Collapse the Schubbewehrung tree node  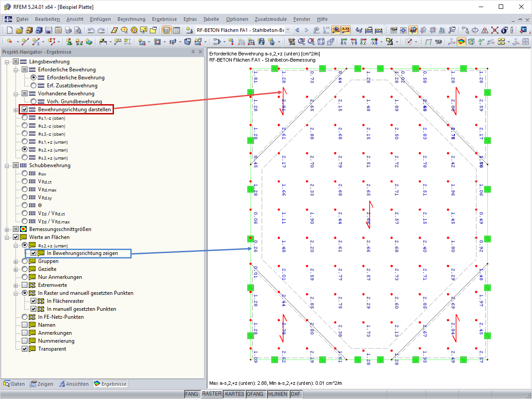8,165
